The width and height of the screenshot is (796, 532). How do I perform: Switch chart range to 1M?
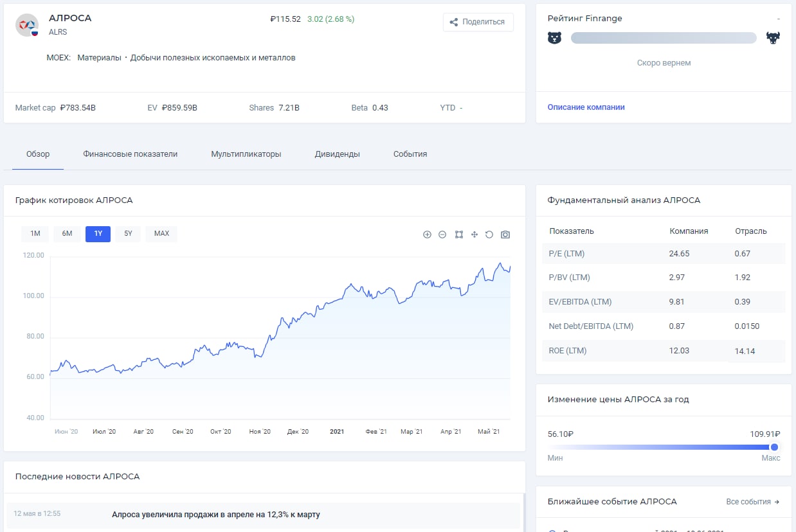[x=35, y=234]
